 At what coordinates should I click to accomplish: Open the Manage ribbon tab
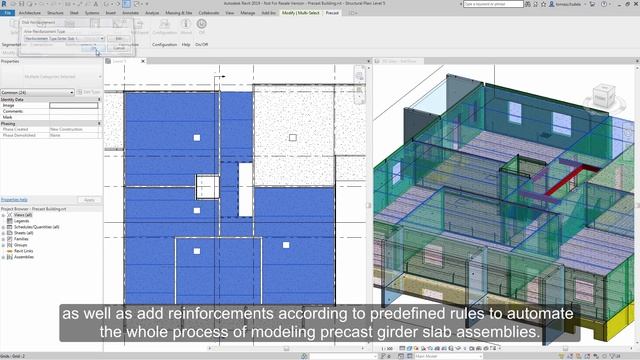(248, 13)
